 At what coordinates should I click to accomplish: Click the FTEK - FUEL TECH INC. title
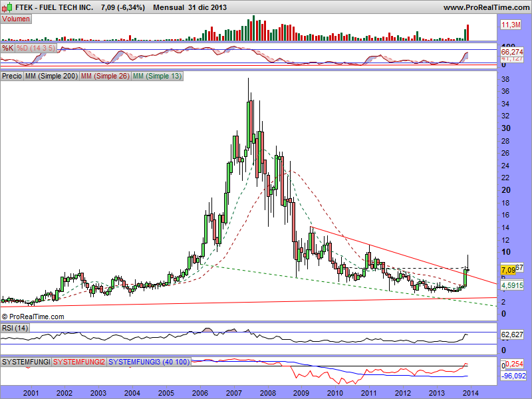click(55, 7)
